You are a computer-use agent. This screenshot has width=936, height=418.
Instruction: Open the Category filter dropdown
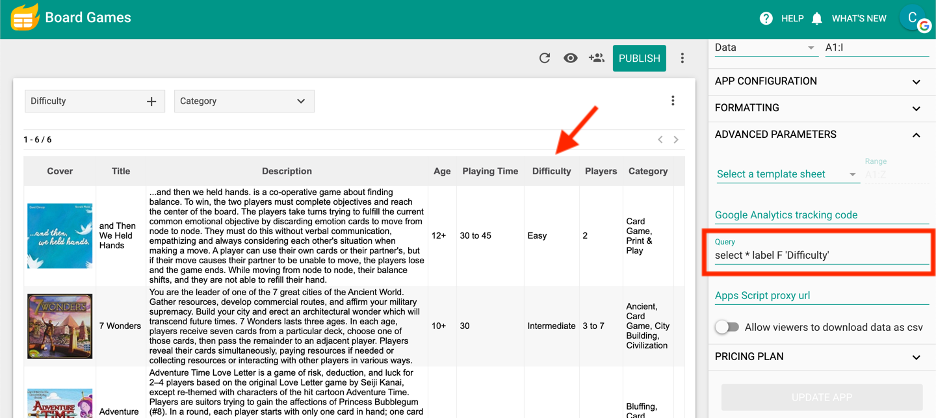(x=244, y=102)
